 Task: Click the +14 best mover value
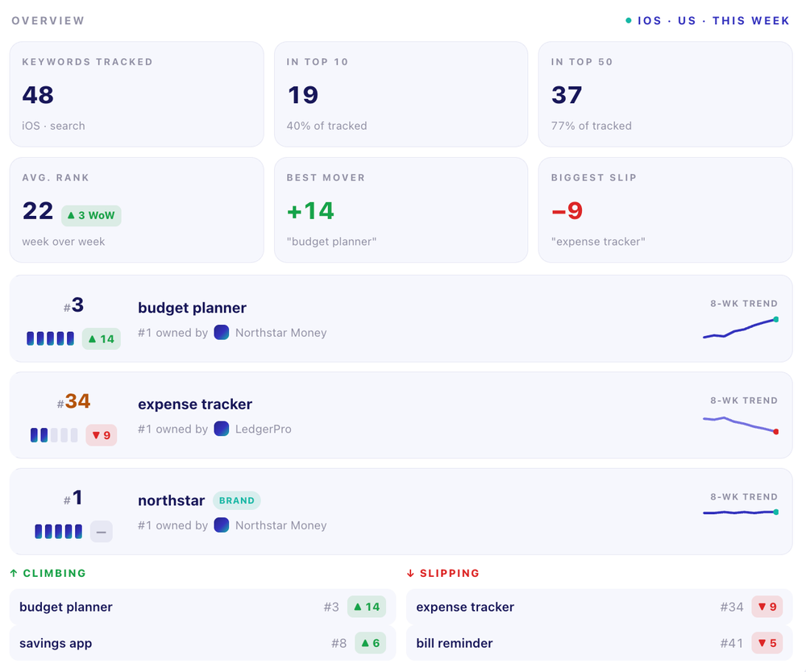(310, 210)
